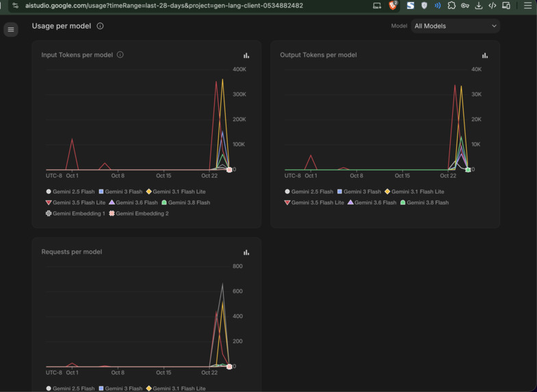This screenshot has height=392, width=537.
Task: Open the sidebar hamburger menu
Action: (11, 29)
